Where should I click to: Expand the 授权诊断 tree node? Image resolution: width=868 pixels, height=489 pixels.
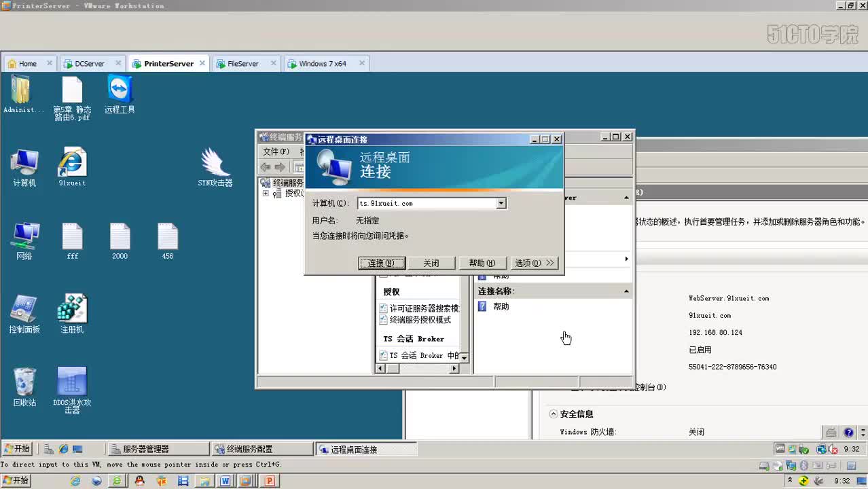[x=266, y=194]
